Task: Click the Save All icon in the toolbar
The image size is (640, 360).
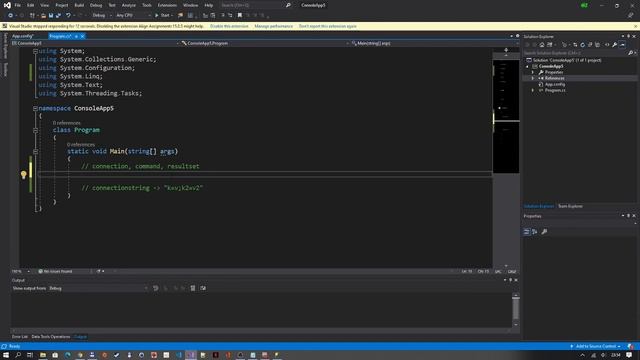Action: click(x=58, y=16)
